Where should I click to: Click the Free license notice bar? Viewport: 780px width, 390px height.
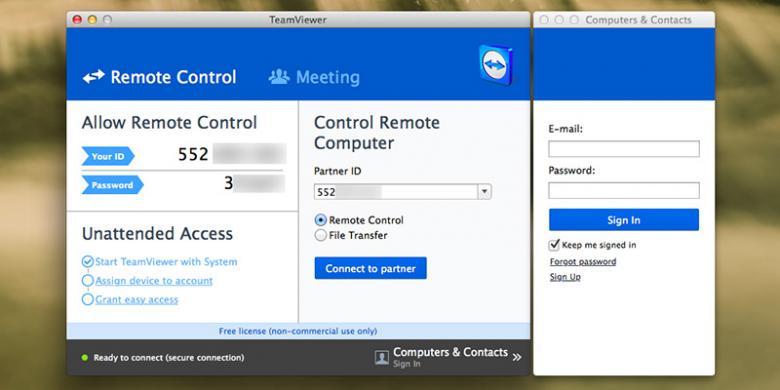[298, 331]
